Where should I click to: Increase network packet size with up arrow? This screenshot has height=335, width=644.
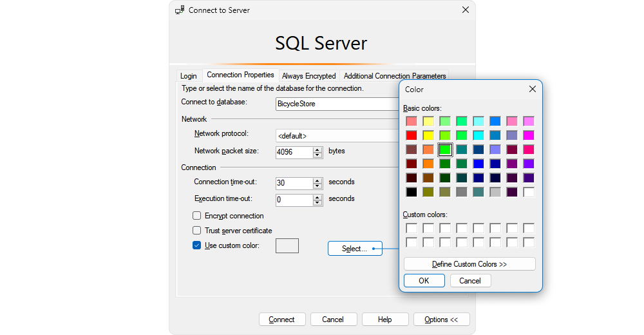[317, 149]
